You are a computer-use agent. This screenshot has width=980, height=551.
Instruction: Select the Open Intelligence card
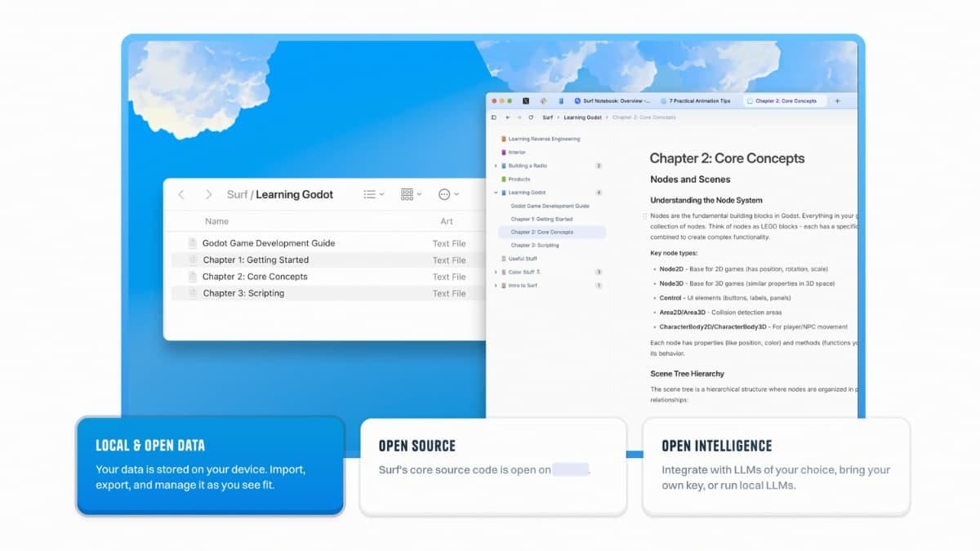(x=776, y=466)
